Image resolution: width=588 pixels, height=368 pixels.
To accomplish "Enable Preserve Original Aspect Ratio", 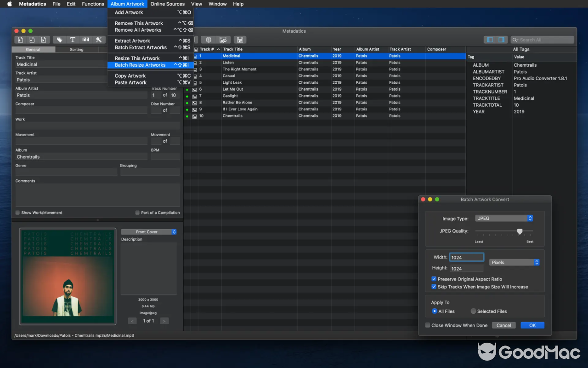I will (434, 279).
